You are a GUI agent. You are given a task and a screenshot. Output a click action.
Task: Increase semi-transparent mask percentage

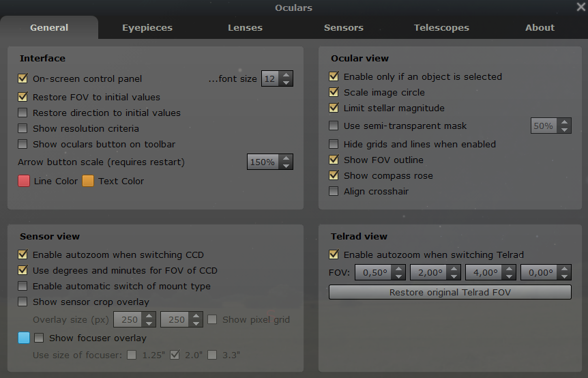tap(563, 122)
